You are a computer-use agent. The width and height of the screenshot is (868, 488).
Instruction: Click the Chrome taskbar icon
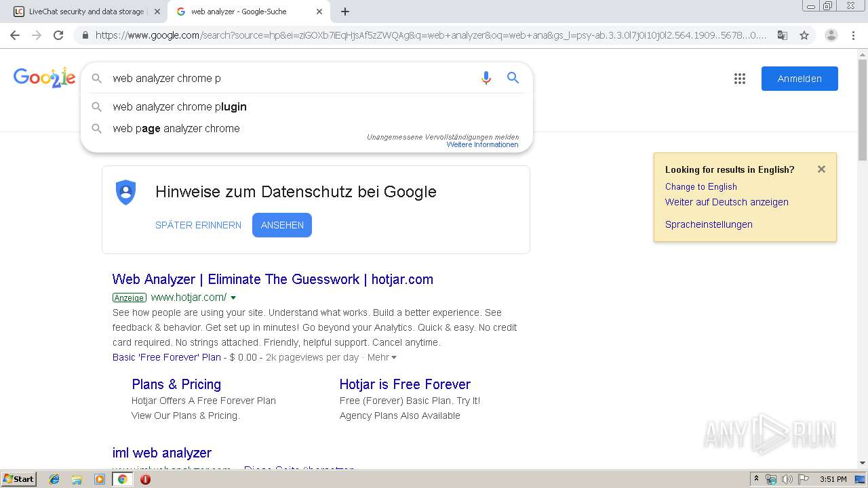pos(122,479)
